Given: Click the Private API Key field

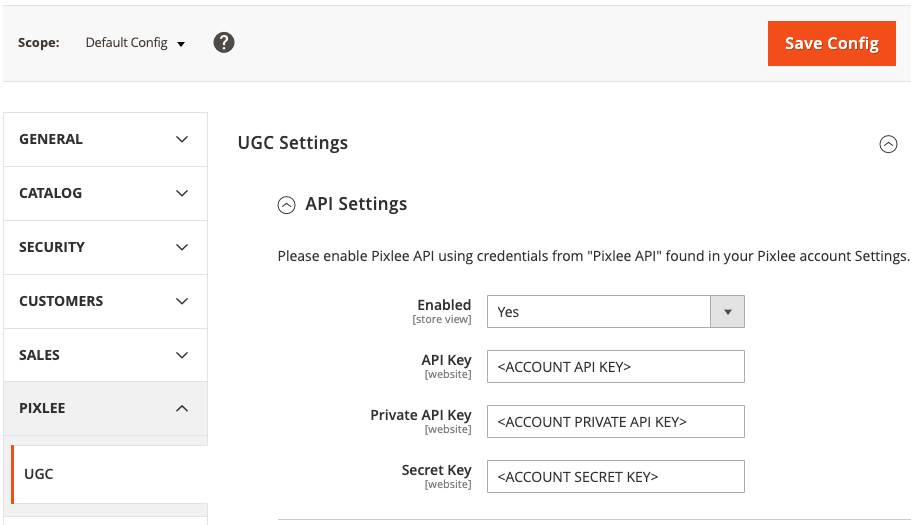Looking at the screenshot, I should [615, 422].
